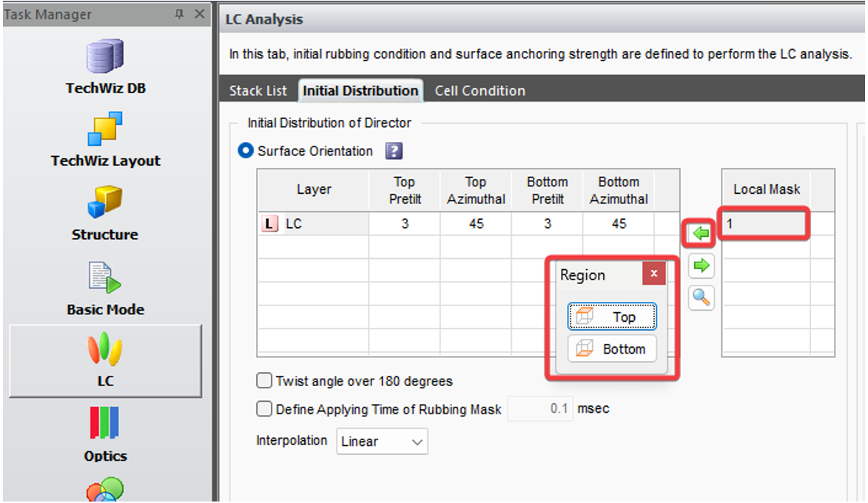Click the Top Pretilt cell for LC
This screenshot has height=503, width=868.
click(x=404, y=224)
